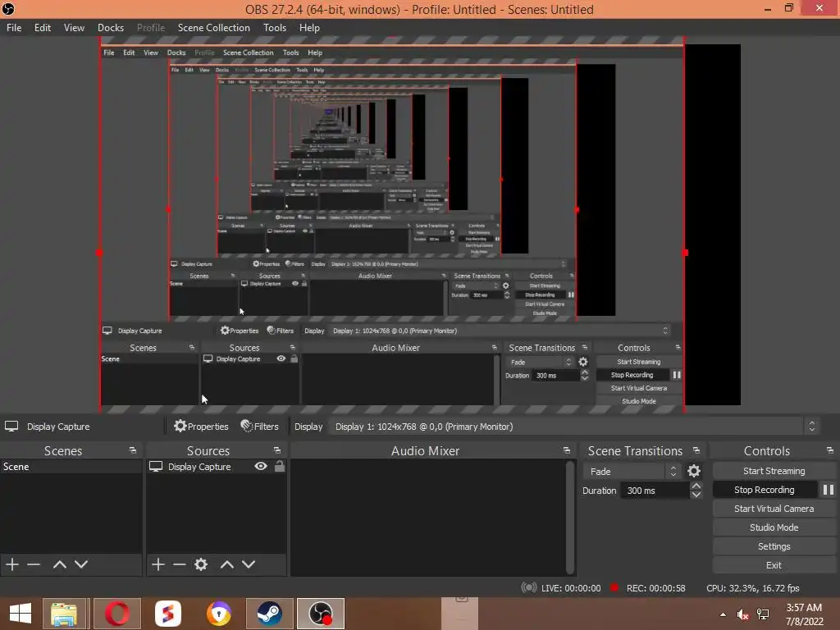Add a new source with plus icon
Viewport: 840px width, 630px height.
click(158, 564)
